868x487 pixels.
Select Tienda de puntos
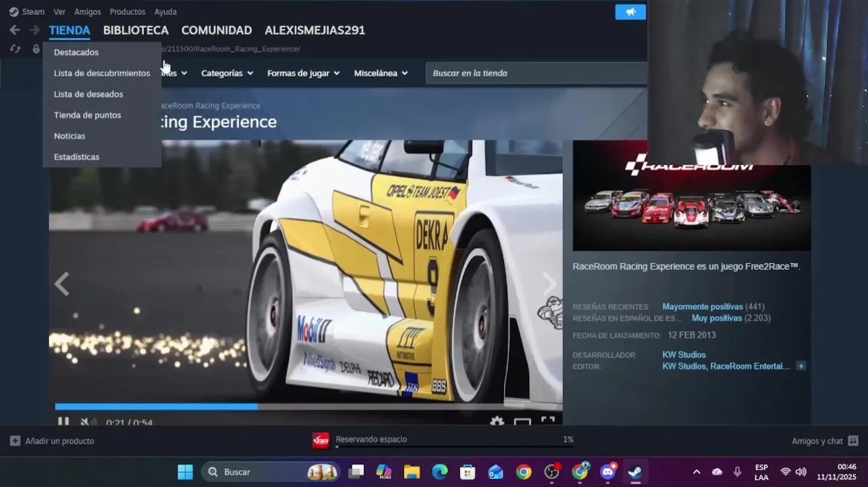pyautogui.click(x=102, y=115)
